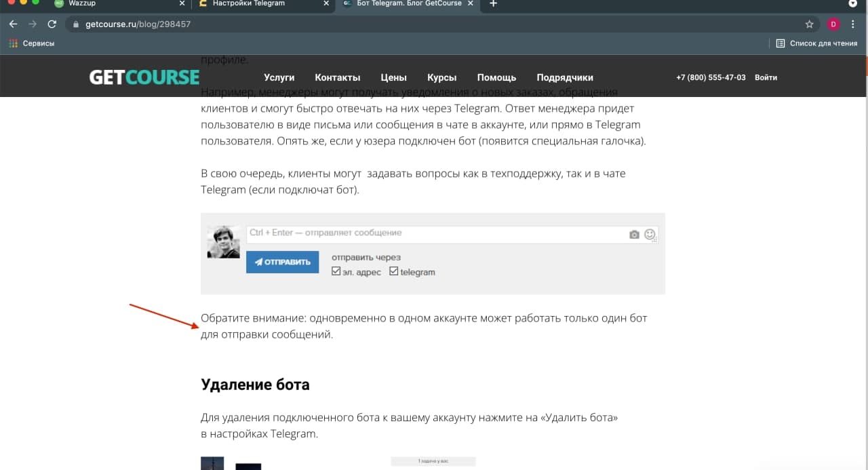868x470 pixels.
Task: Click the phone number +7 (800) 555-47-03
Action: (x=711, y=77)
